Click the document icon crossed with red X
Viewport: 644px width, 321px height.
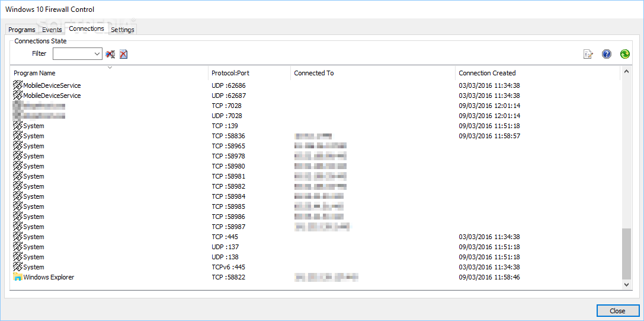124,54
